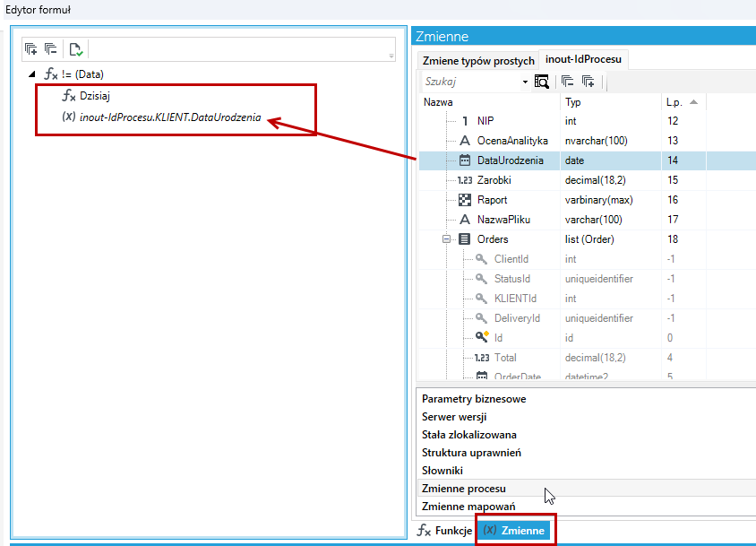Click the text type icon beside NazwaPliku
756x546 pixels.
[x=465, y=220]
